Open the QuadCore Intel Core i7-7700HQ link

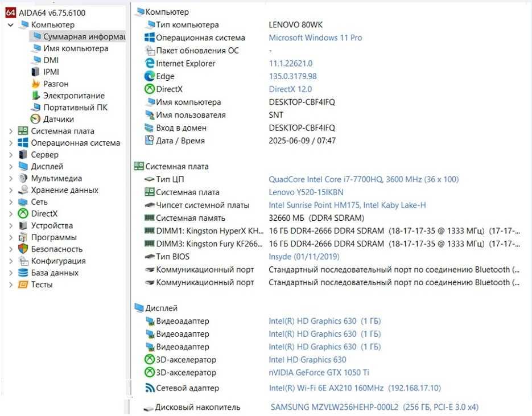click(x=364, y=179)
